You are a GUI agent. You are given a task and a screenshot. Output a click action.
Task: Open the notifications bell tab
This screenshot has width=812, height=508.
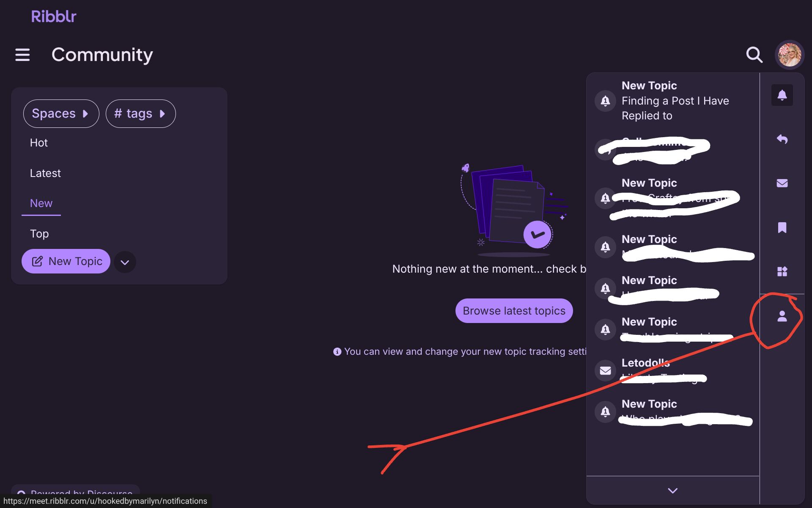click(x=782, y=95)
